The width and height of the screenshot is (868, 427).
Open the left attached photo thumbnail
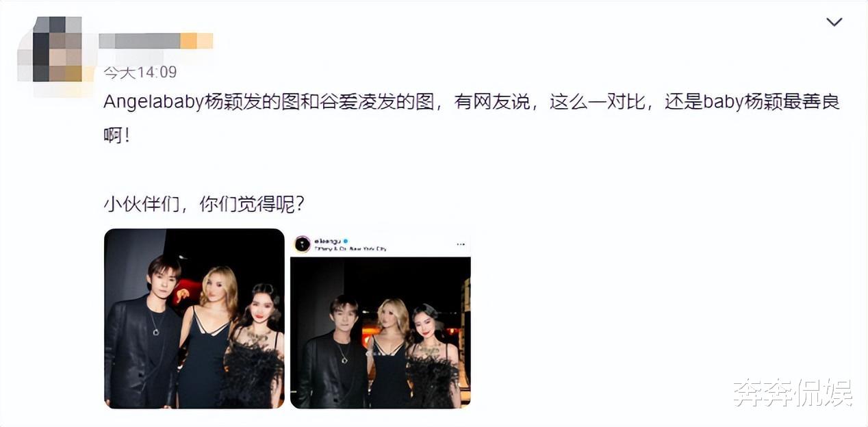click(194, 318)
